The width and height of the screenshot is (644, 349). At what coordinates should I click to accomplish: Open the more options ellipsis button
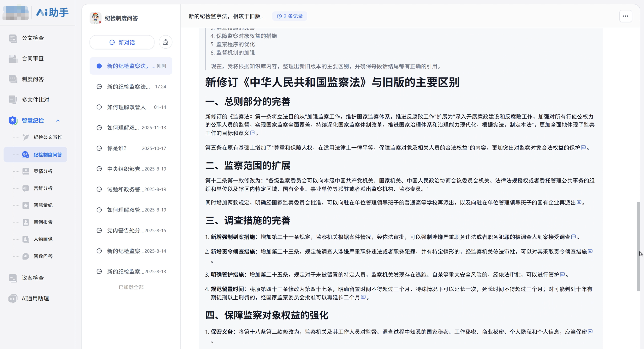point(626,16)
